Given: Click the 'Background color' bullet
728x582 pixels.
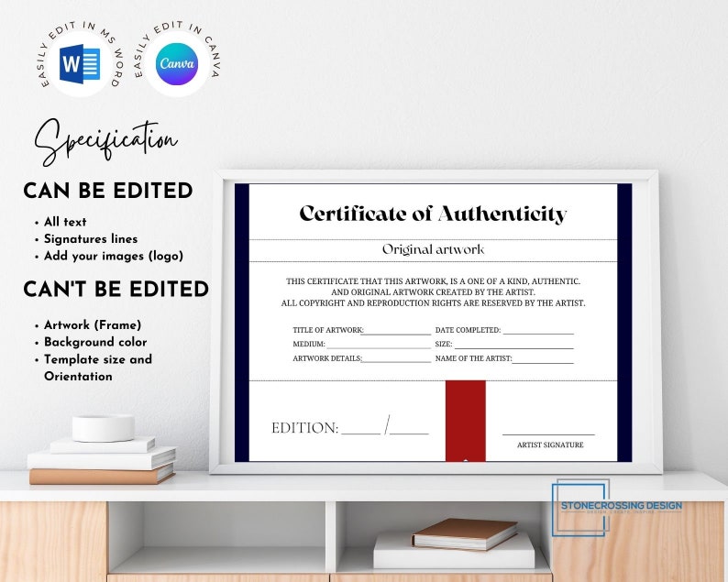Looking at the screenshot, I should pyautogui.click(x=95, y=342).
